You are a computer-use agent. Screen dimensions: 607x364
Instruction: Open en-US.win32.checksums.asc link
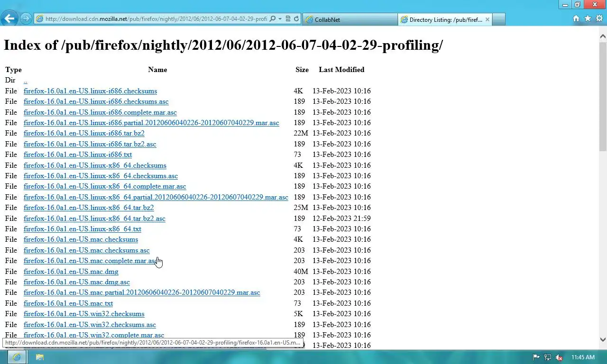point(90,325)
